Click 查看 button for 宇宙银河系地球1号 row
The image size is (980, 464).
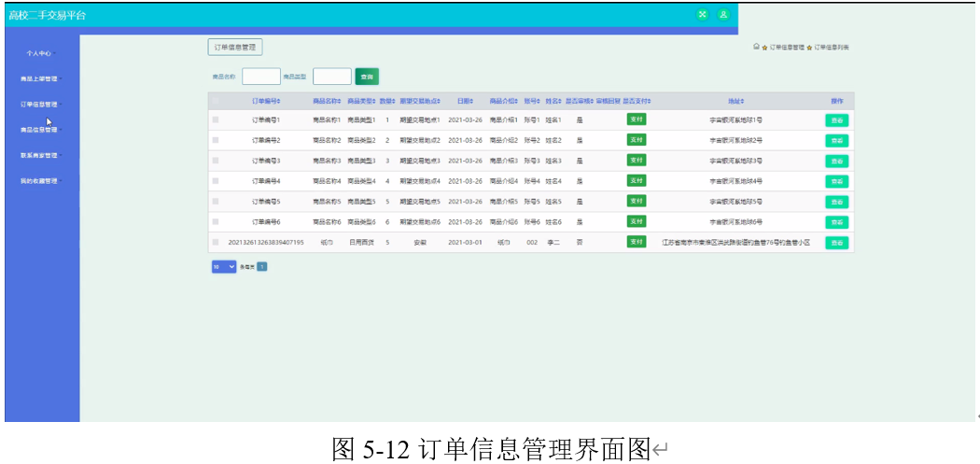836,120
